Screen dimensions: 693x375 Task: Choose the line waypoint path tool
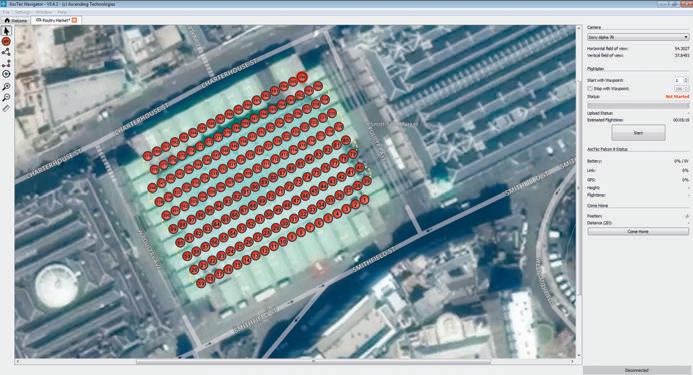(6, 64)
